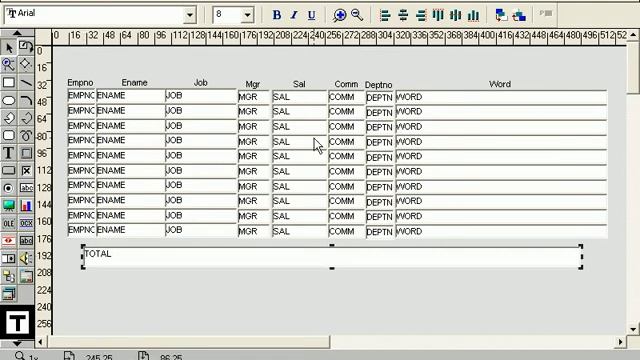This screenshot has height=360, width=640.
Task: Pick the Rotate tool
Action: click(x=26, y=48)
